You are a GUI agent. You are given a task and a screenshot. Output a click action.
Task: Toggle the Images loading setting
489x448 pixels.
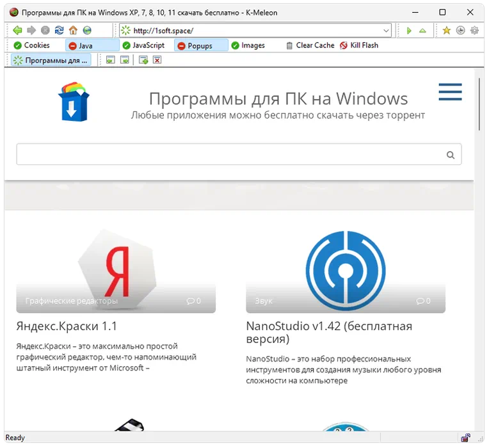point(248,45)
